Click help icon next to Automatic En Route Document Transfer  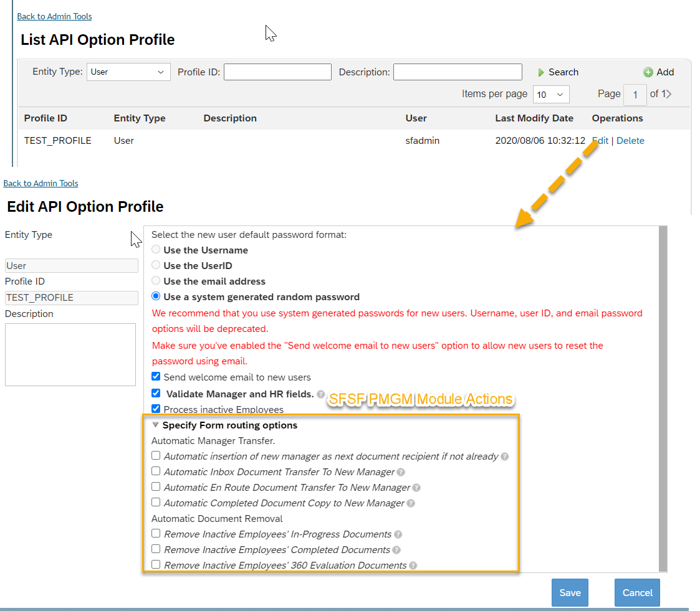pos(416,488)
